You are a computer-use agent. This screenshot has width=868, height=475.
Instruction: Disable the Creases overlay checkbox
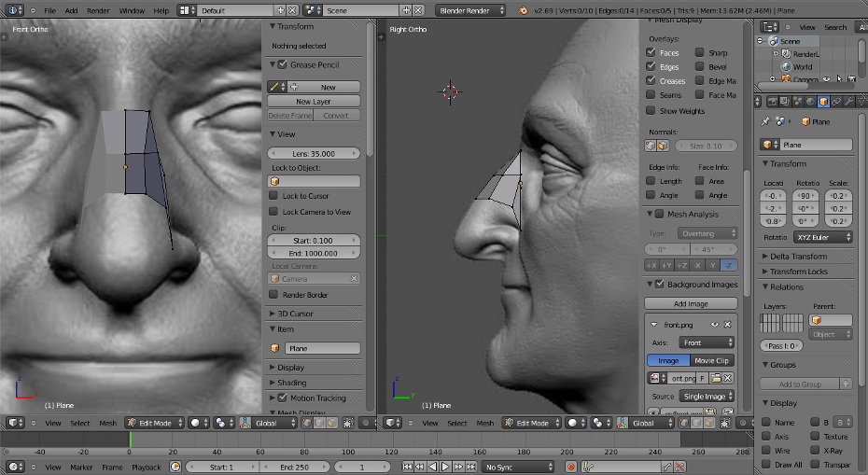click(x=651, y=80)
